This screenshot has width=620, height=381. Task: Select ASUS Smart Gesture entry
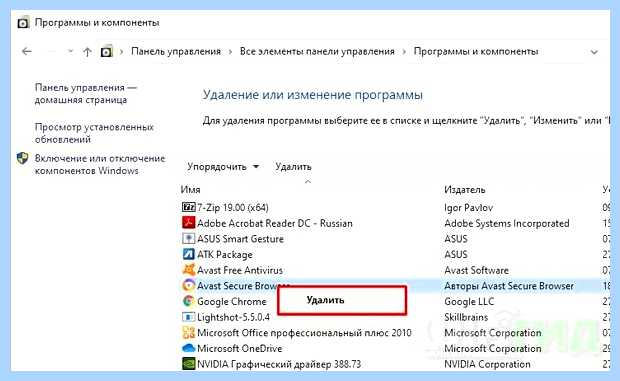[x=240, y=239]
